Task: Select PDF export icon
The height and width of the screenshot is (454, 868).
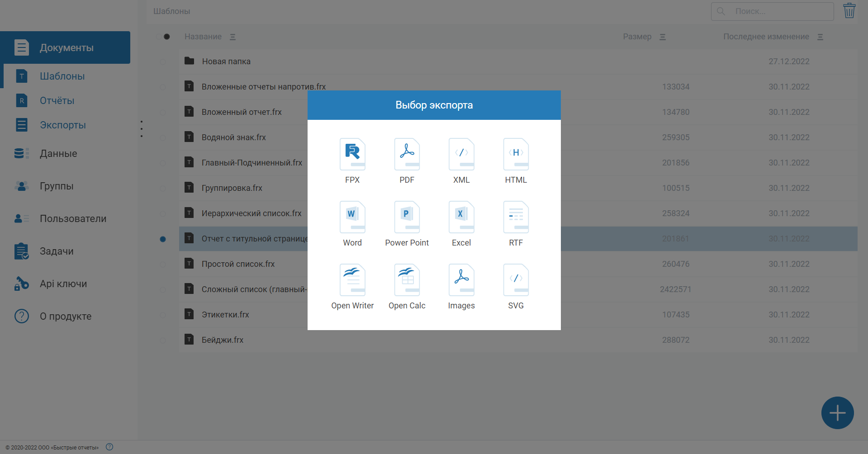Action: (407, 154)
